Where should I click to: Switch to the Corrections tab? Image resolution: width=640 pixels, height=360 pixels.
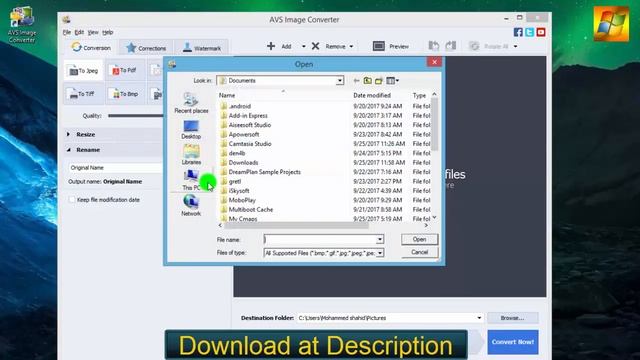coord(146,48)
